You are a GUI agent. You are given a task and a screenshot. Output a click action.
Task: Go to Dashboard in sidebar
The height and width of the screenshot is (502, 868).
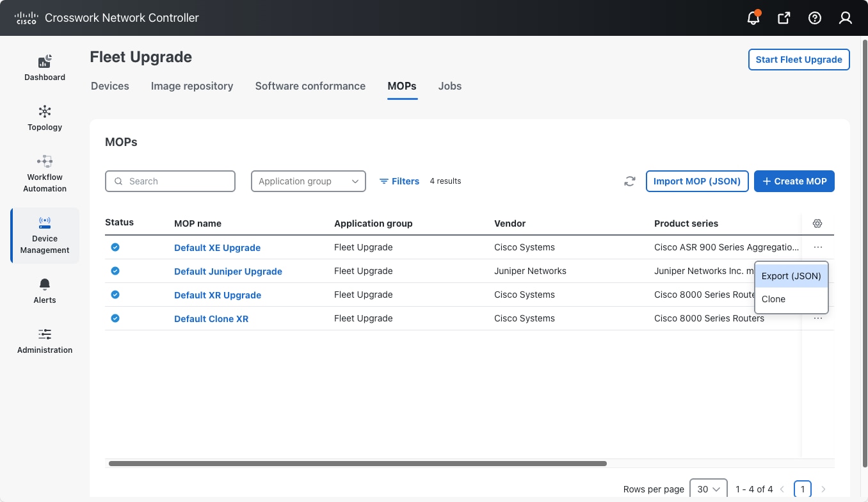point(45,68)
